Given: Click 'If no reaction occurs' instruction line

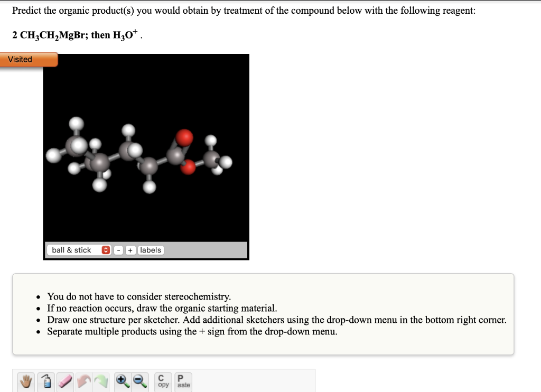Looking at the screenshot, I should [x=162, y=308].
